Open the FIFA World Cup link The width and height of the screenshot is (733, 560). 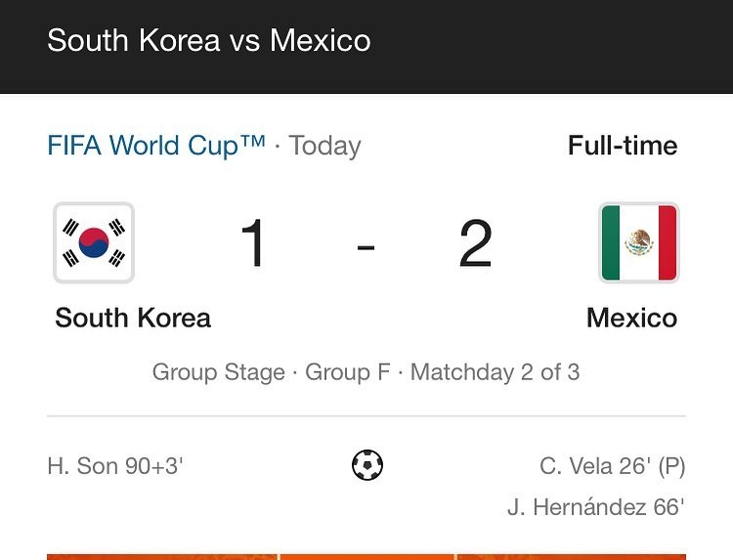[x=156, y=145]
